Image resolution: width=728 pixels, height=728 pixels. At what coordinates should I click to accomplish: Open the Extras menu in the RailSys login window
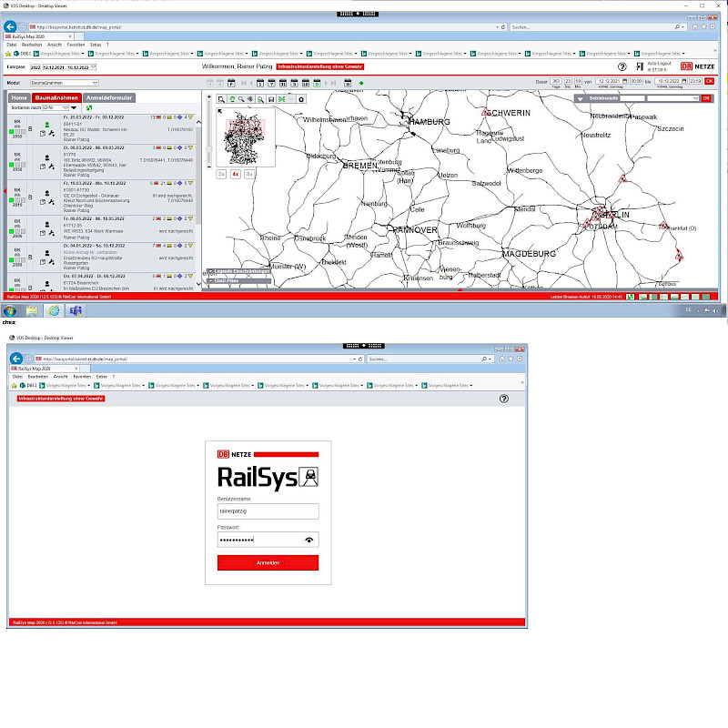(x=102, y=377)
